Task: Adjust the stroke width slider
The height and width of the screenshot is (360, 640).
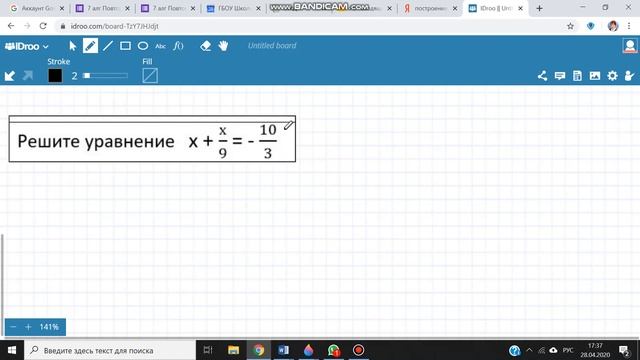Action: pyautogui.click(x=105, y=76)
